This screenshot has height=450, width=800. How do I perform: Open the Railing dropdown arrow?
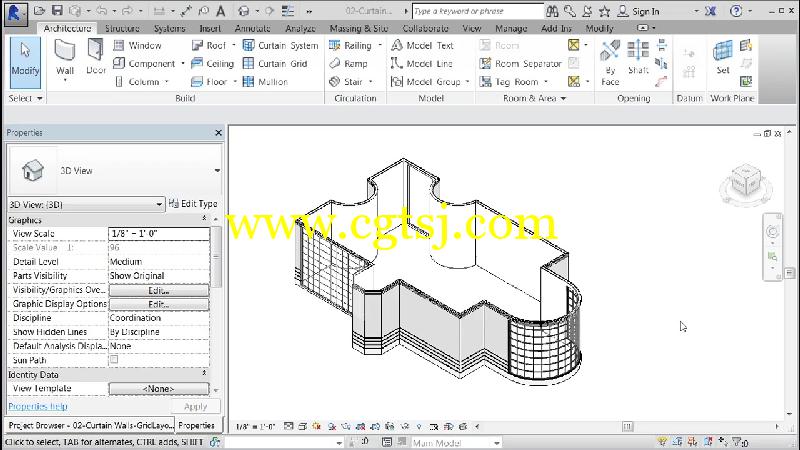point(380,45)
